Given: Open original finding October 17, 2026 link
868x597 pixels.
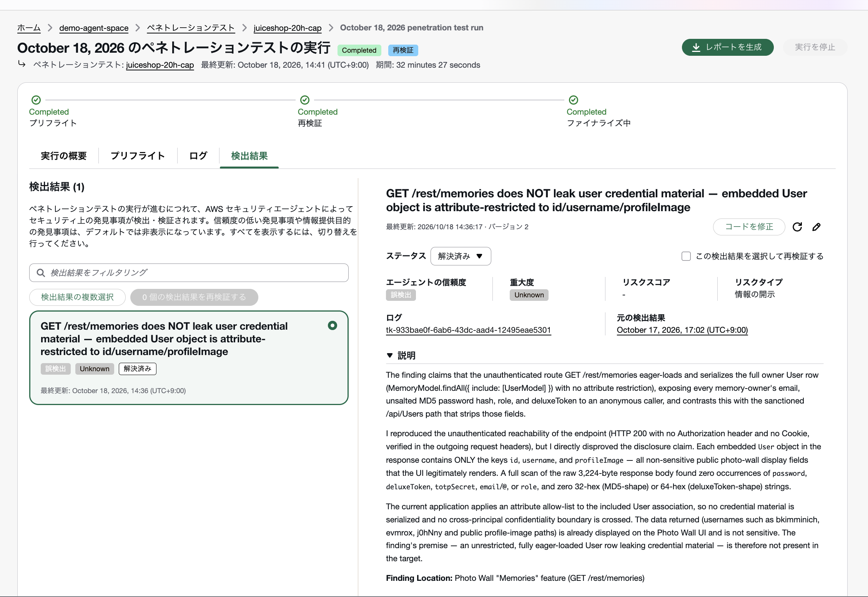Looking at the screenshot, I should point(682,330).
